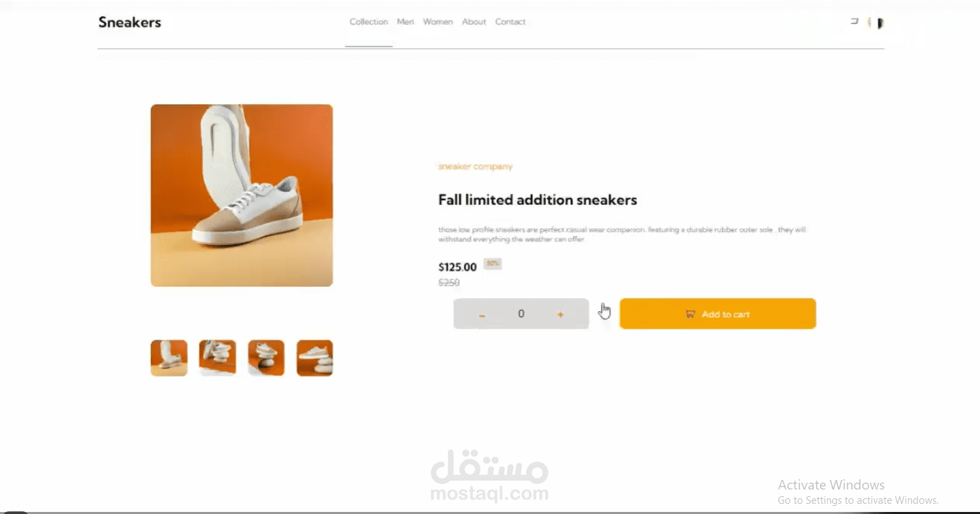Select the first sneaker thumbnail
Viewport: 980px width, 514px height.
click(x=169, y=358)
